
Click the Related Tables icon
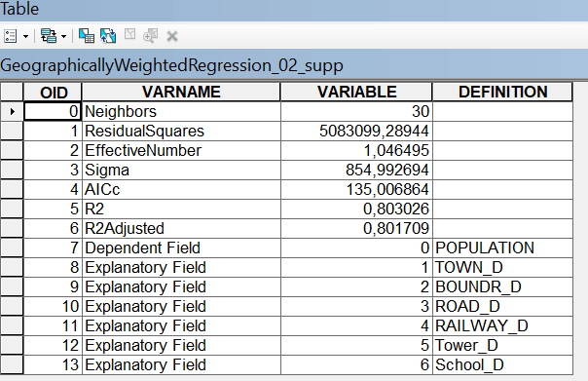(49, 36)
